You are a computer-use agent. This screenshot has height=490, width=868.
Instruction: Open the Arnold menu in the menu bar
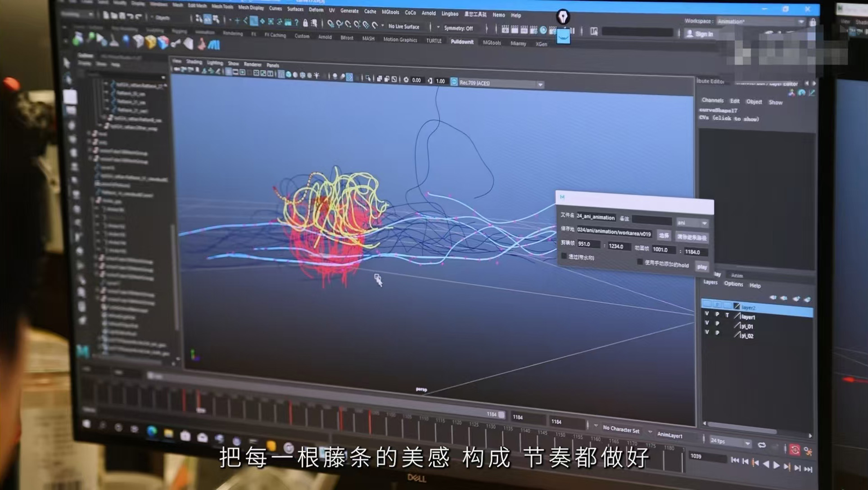pos(429,13)
